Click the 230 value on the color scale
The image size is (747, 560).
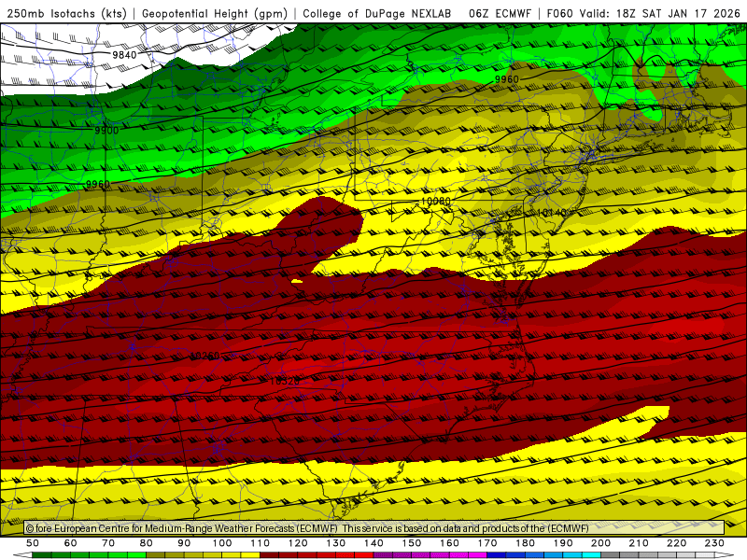(x=714, y=543)
